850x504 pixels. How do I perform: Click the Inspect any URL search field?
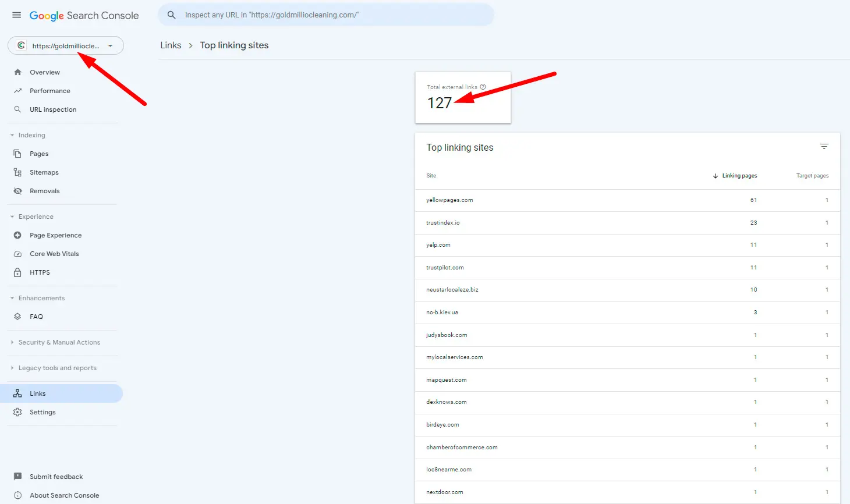(326, 15)
